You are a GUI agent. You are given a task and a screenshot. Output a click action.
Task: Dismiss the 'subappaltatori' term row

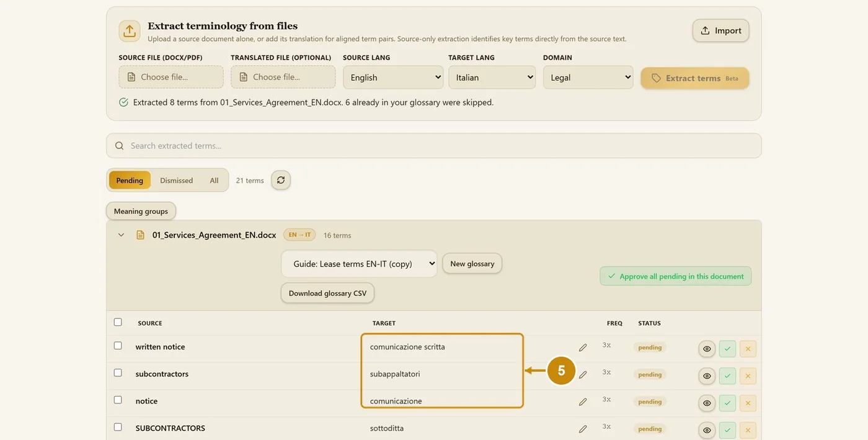(748, 375)
